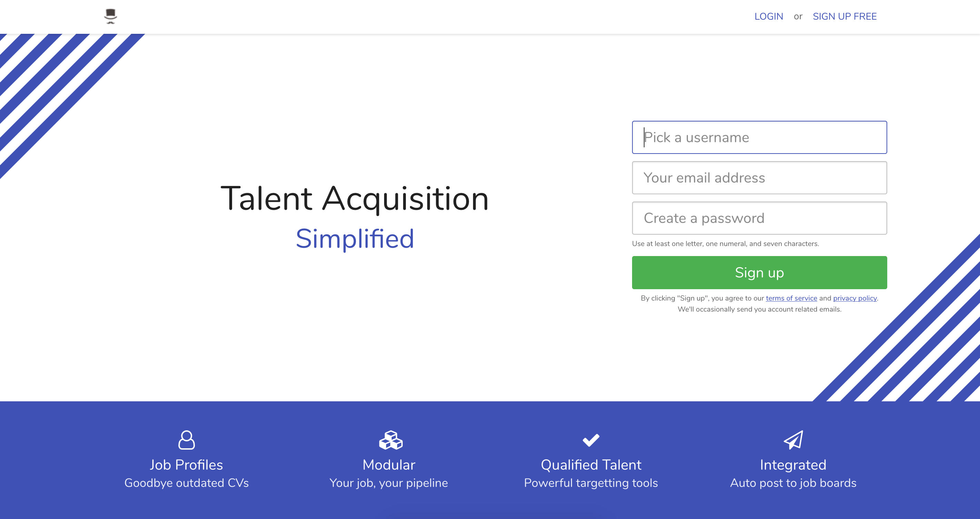980x519 pixels.
Task: Click the Your email address field
Action: [759, 178]
